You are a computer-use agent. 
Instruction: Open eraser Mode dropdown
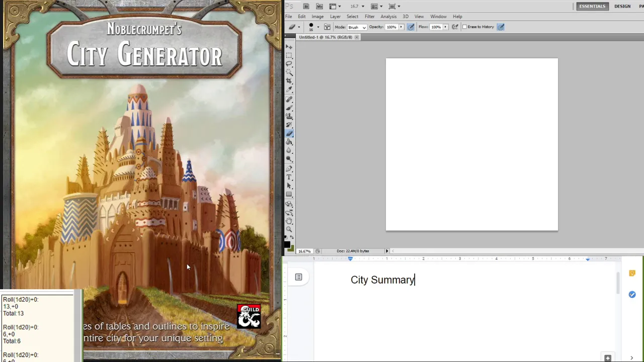coord(356,27)
